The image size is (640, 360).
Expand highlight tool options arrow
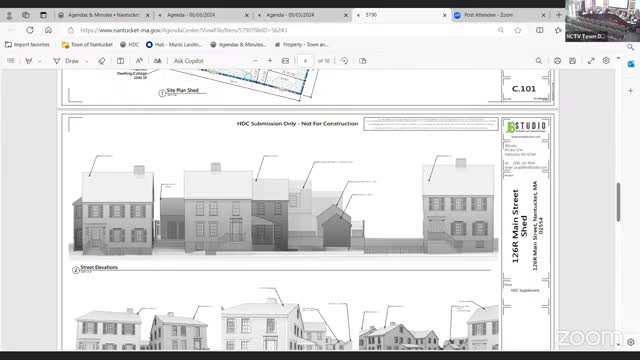(x=40, y=61)
